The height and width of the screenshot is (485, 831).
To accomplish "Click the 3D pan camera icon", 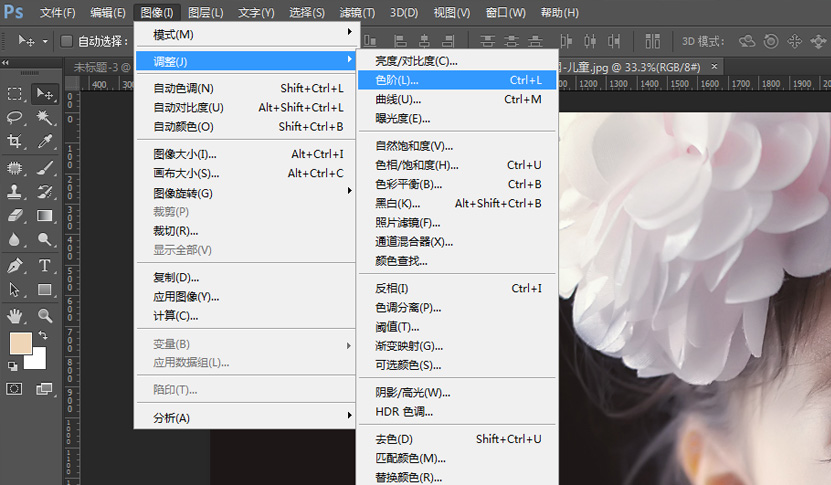I will click(x=794, y=41).
